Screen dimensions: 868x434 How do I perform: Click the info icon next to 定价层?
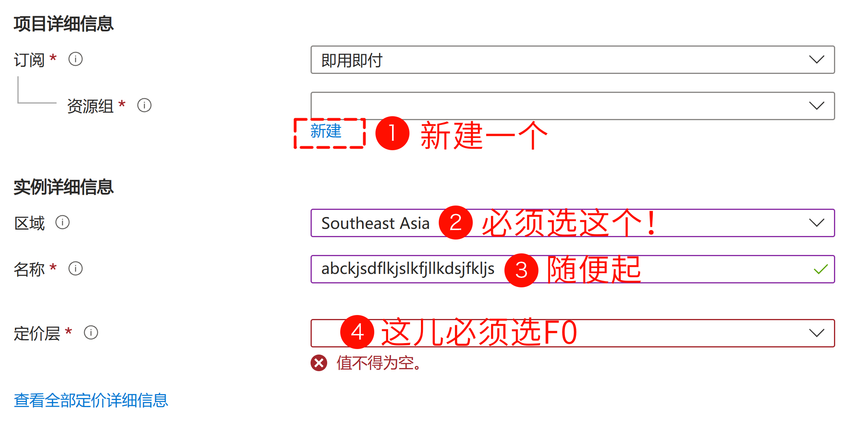[91, 333]
